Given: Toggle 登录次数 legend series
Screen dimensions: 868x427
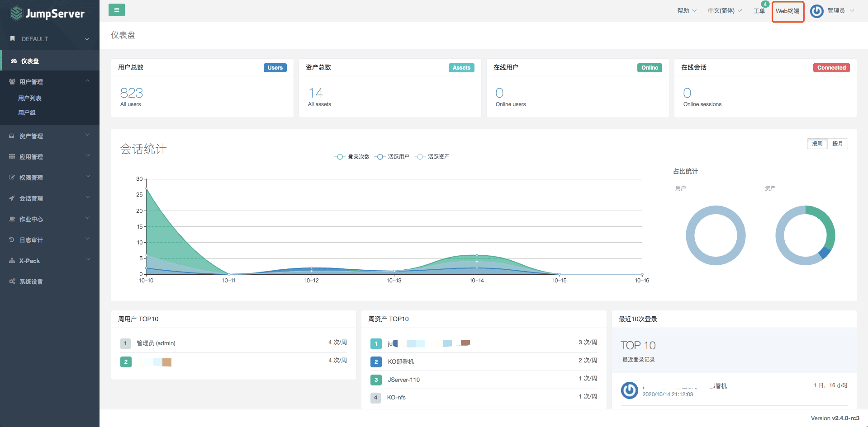Looking at the screenshot, I should point(352,157).
